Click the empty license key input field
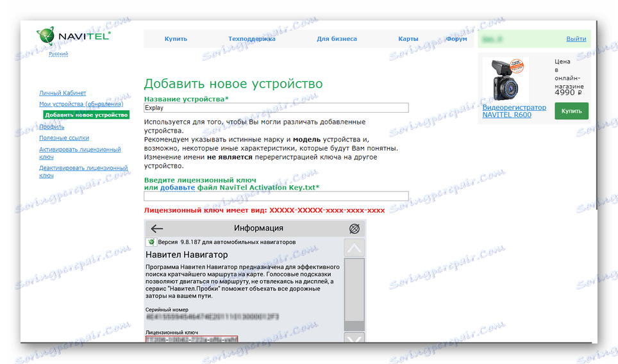Viewport: 618px width, 364px height. [x=276, y=196]
